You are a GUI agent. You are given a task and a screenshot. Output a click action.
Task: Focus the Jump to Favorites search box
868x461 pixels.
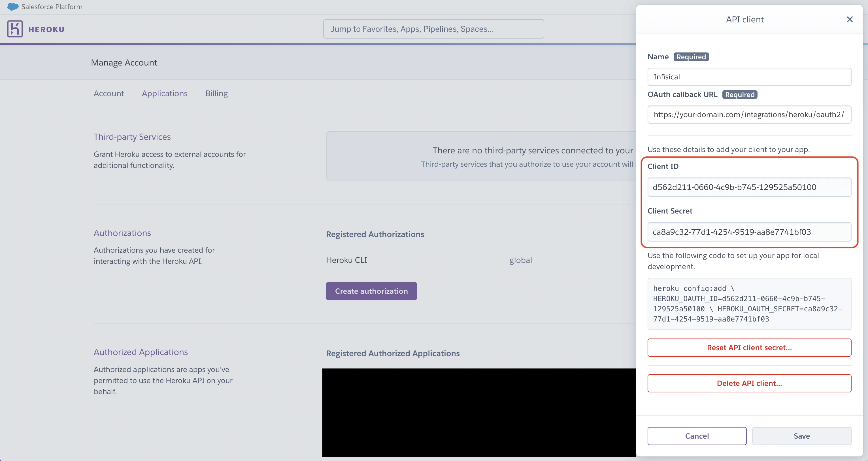[x=433, y=29]
